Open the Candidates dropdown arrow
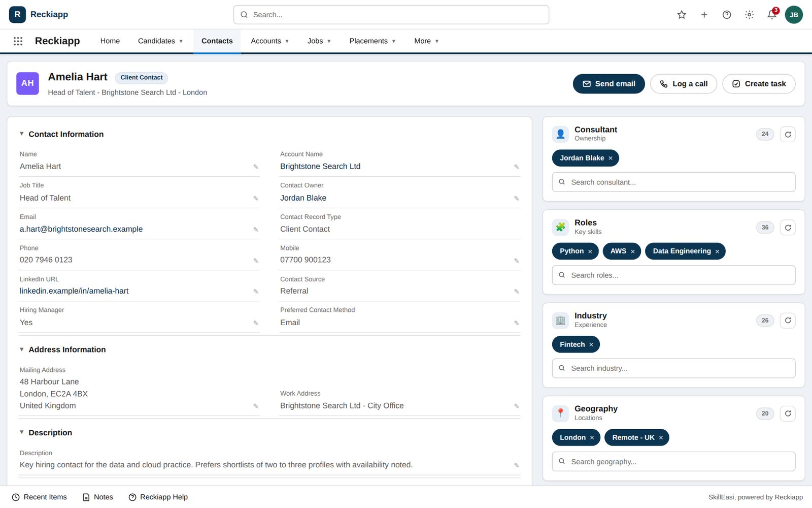This screenshot has width=812, height=508. [181, 42]
